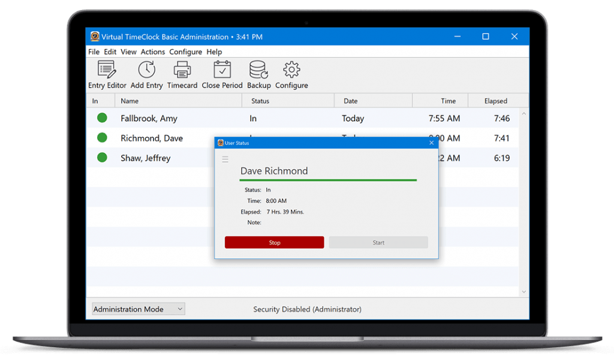This screenshot has width=614, height=364.
Task: Click Dave Richmond's green status dot
Action: 102,137
